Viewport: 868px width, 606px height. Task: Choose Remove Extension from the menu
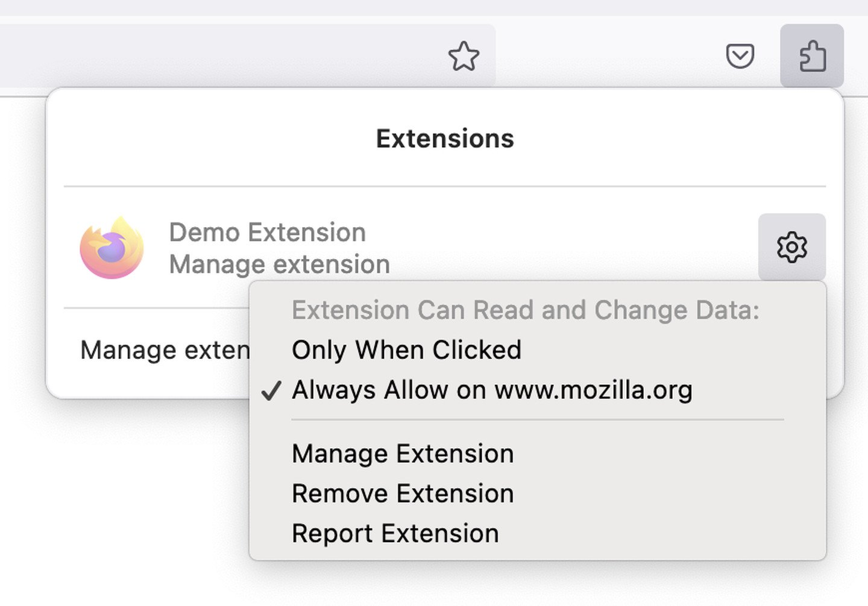(x=402, y=493)
